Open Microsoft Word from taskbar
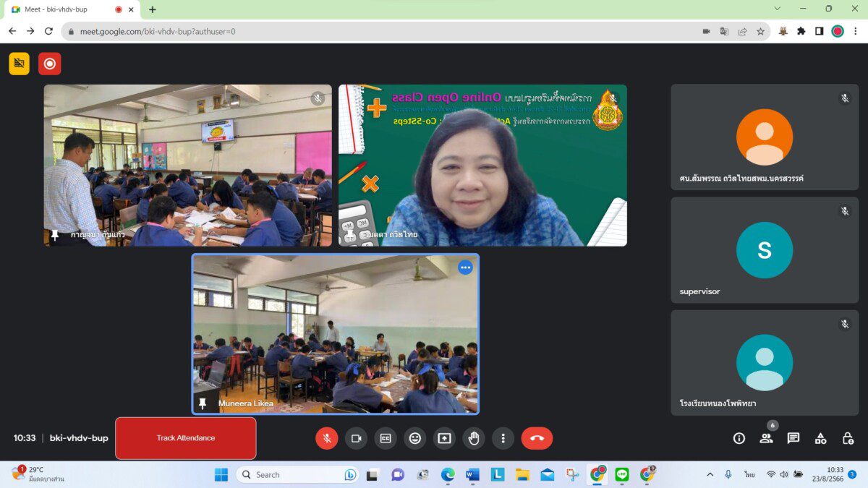This screenshot has width=868, height=488. 472,474
